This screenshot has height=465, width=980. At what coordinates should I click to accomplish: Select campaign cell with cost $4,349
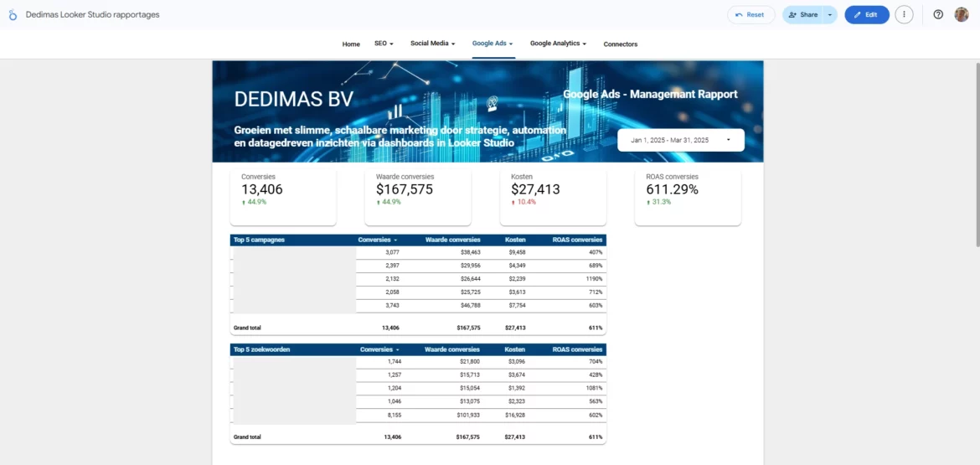517,266
